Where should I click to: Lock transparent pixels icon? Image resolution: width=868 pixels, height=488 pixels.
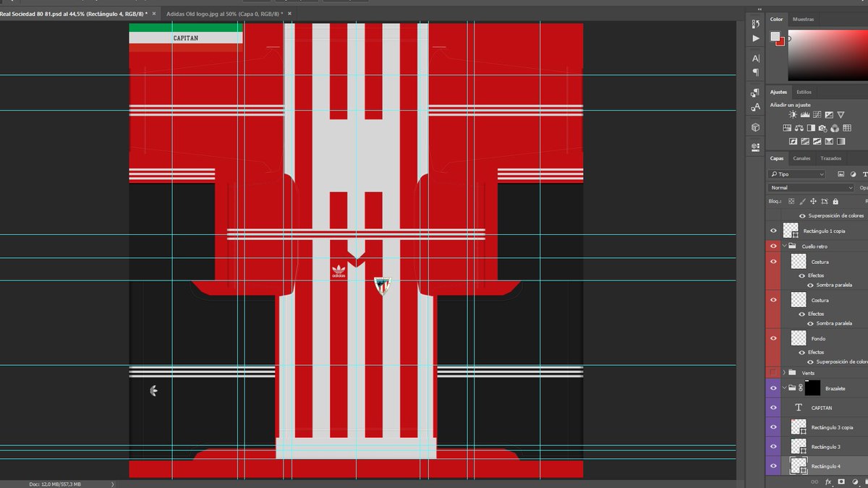pyautogui.click(x=791, y=201)
